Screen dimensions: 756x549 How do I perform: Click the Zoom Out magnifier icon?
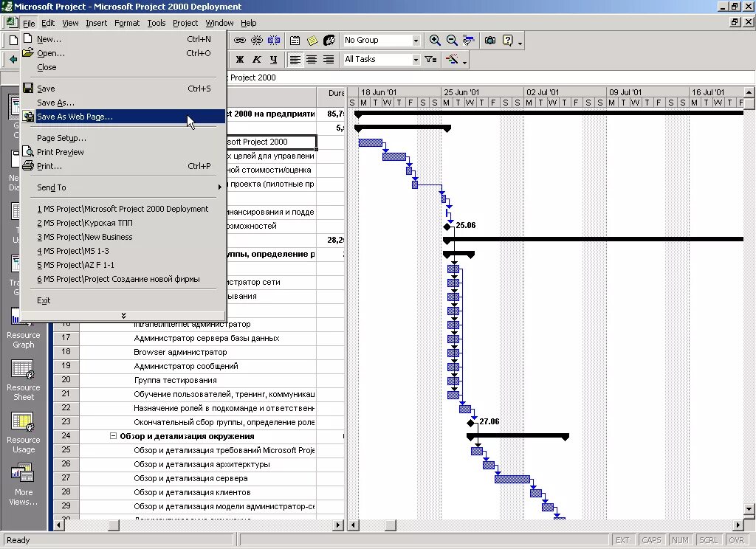click(x=452, y=41)
